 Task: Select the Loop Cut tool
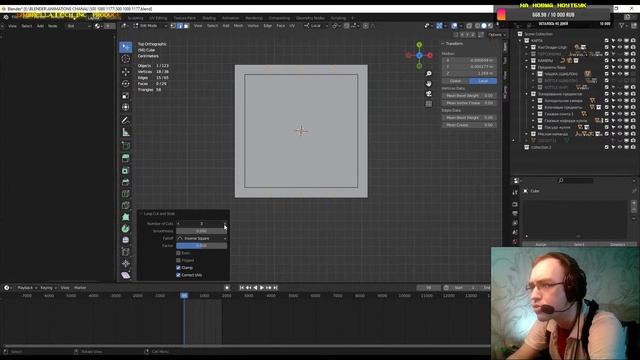(126, 194)
